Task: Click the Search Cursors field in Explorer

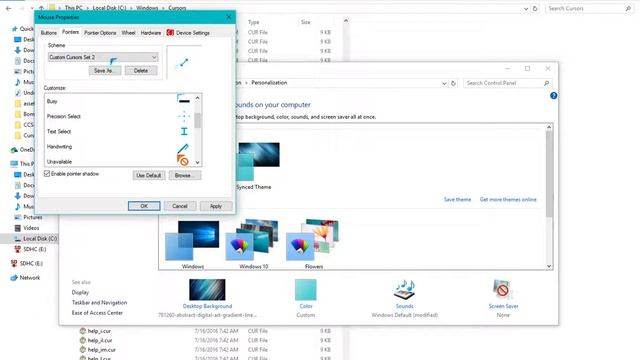Action: click(589, 8)
